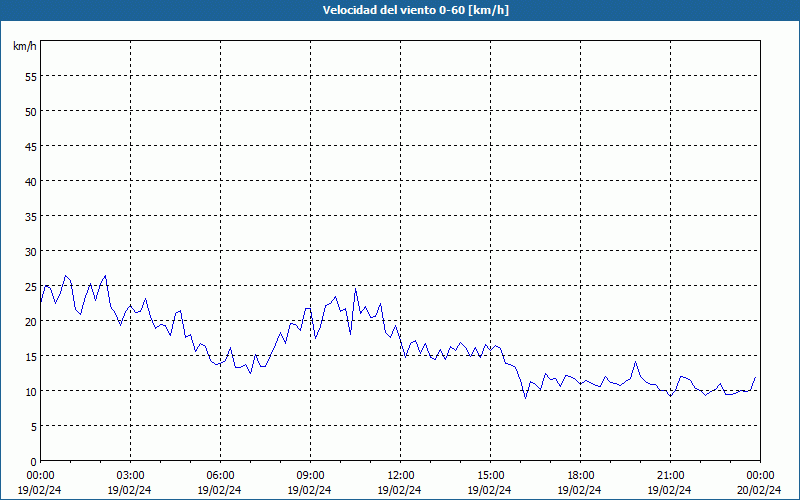Click the y-axis value '40'
The width and height of the screenshot is (800, 500).
coord(31,182)
